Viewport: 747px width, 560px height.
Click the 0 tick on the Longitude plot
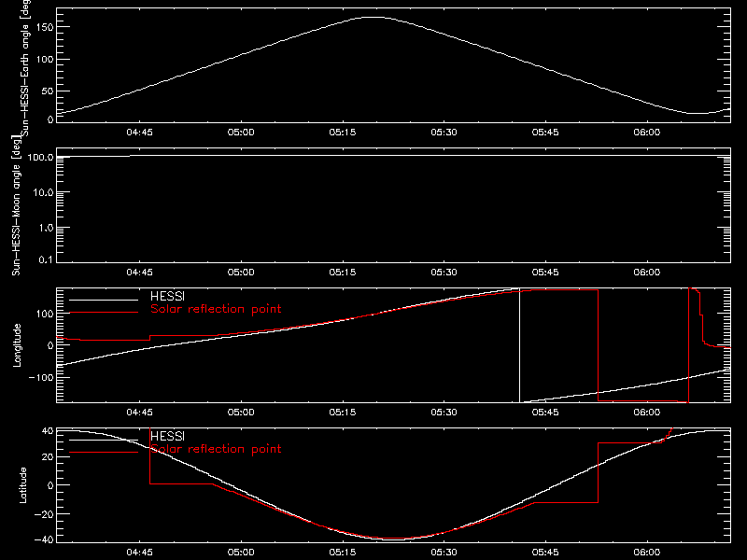51,345
